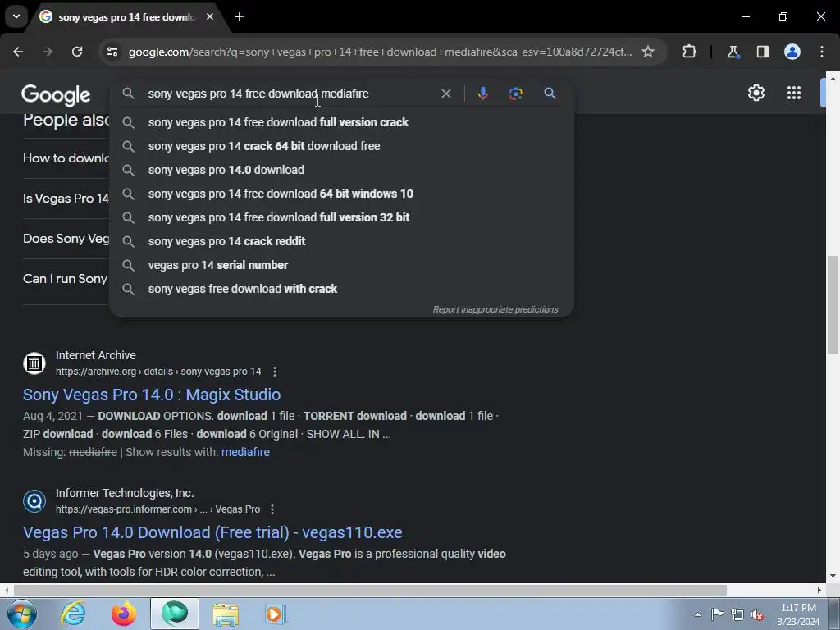
Task: Click the vertical scrollbar thumb
Action: coord(833,305)
